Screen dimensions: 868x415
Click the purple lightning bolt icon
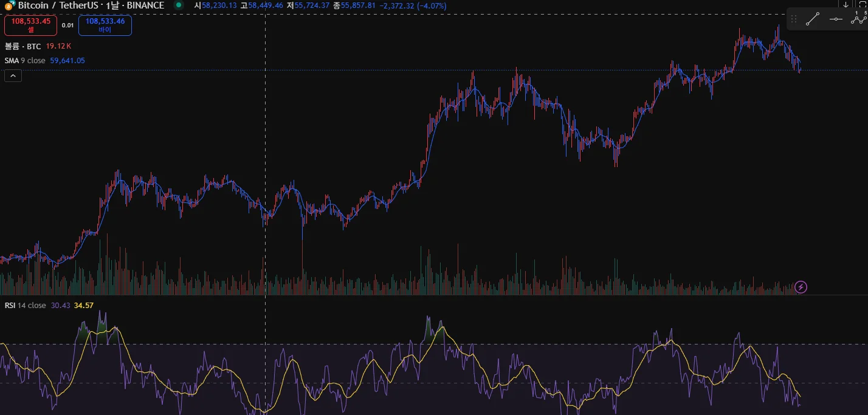tap(801, 287)
